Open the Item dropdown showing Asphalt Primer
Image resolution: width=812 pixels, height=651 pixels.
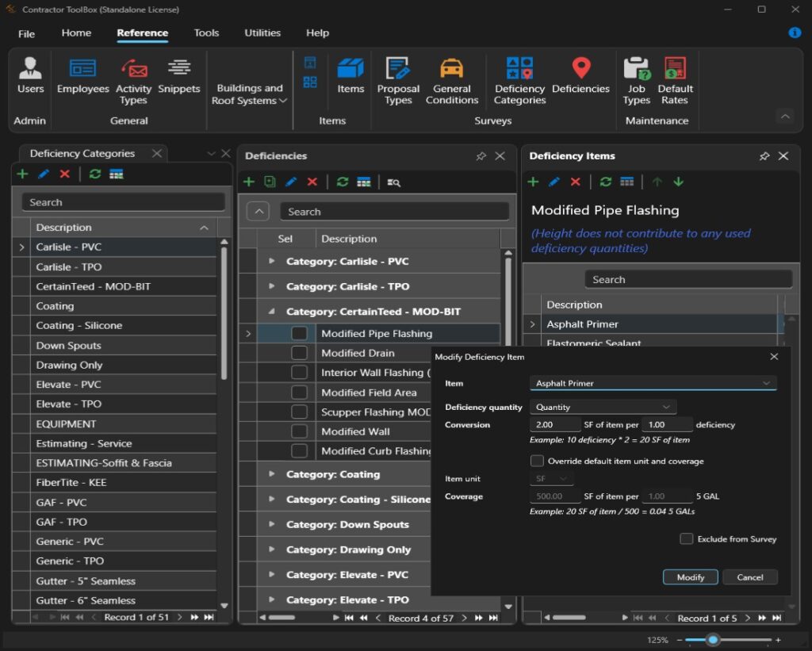tap(653, 383)
